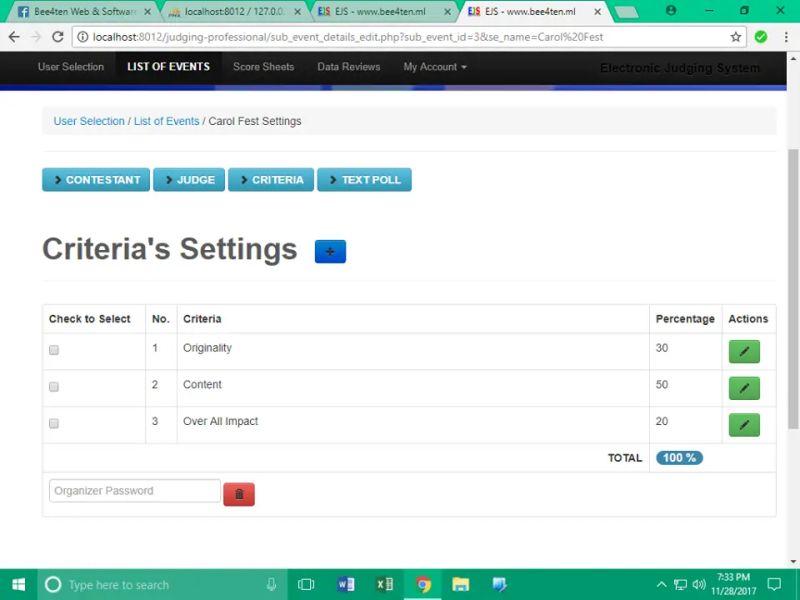
Task: Expand the My Account dropdown menu
Action: click(434, 67)
